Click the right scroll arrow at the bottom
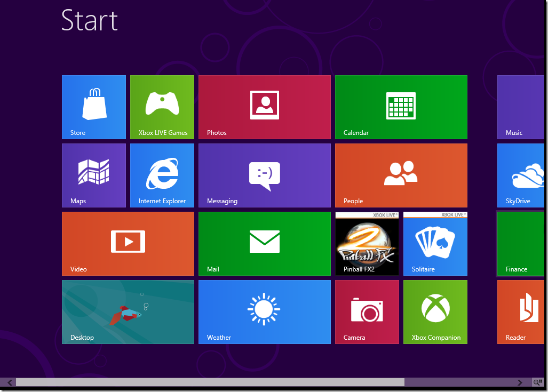The height and width of the screenshot is (392, 548). [520, 382]
